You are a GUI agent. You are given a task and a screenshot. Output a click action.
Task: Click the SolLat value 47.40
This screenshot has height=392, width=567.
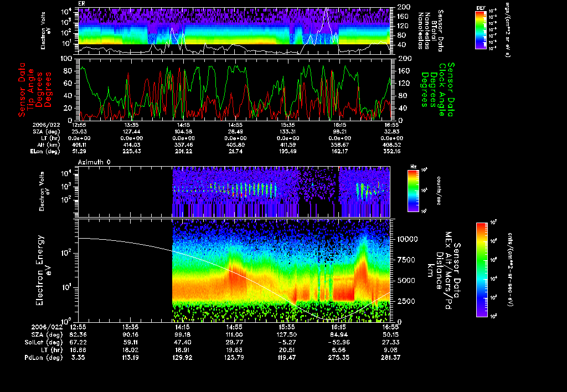[x=183, y=343]
